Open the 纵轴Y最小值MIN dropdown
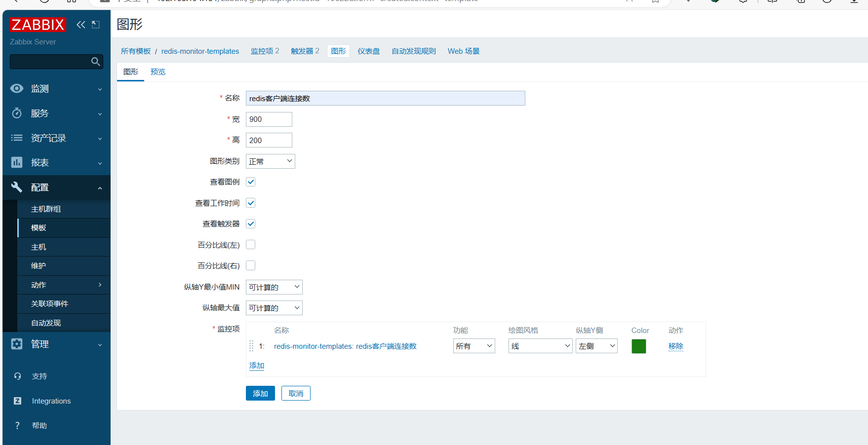This screenshot has width=868, height=445. [274, 287]
